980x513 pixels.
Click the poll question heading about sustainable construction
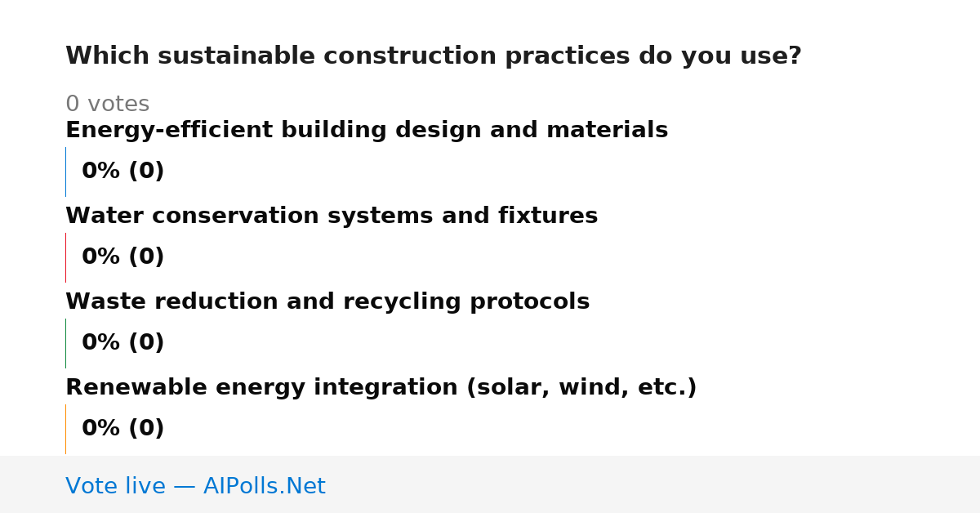(x=434, y=56)
